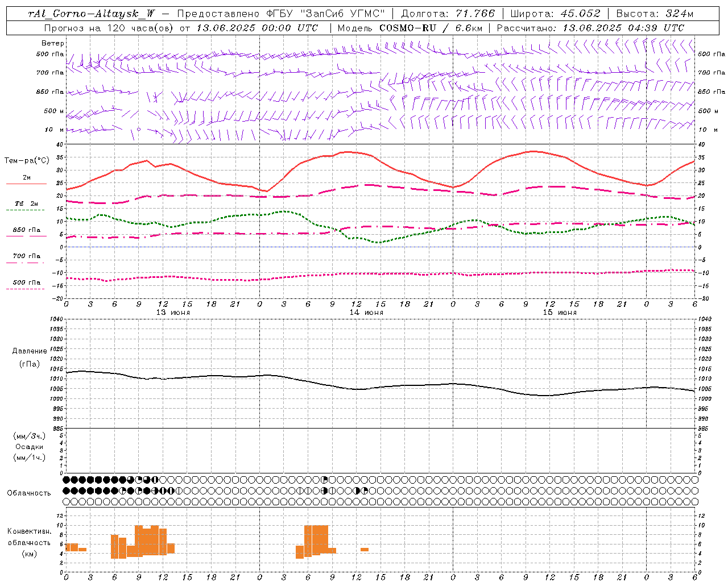Screen dimensions: 728x582
Task: Click the (км) unit label for convective cloud
Action: [30, 554]
